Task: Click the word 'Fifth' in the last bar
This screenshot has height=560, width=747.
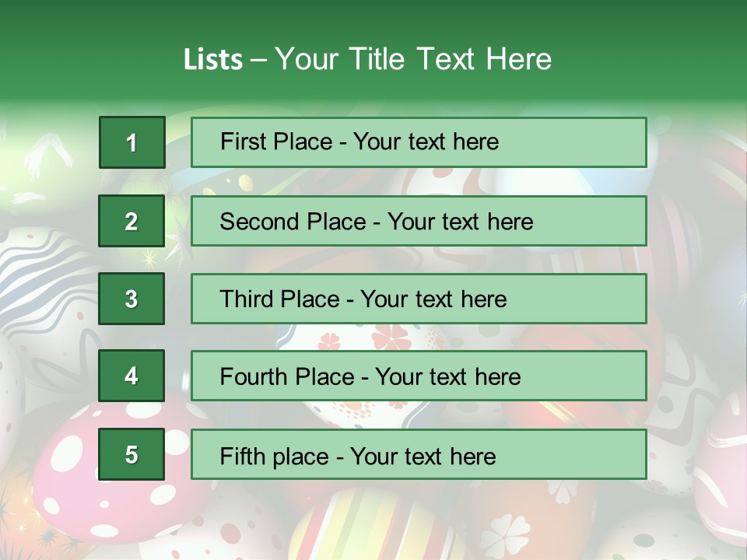Action: [x=244, y=456]
